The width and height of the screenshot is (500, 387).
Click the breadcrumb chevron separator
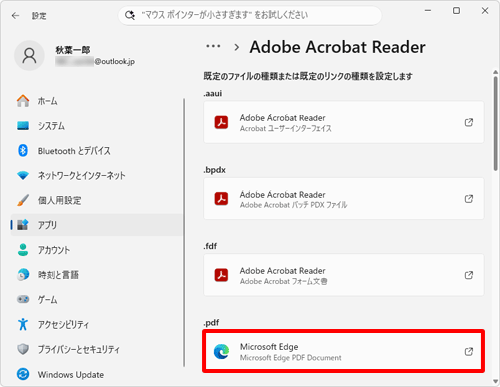pyautogui.click(x=237, y=47)
